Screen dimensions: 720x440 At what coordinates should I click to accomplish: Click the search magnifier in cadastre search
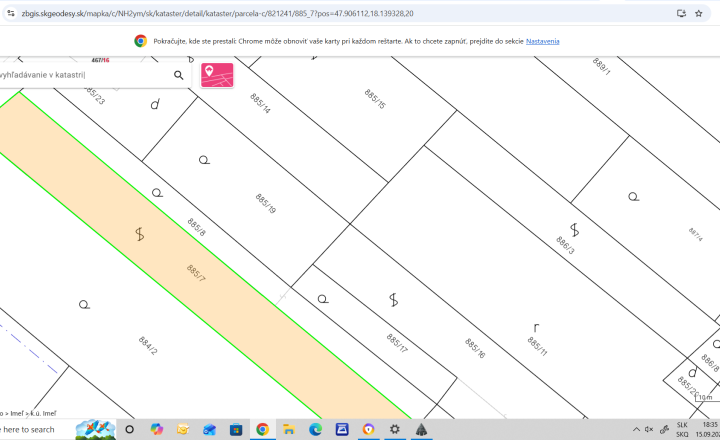pos(179,75)
